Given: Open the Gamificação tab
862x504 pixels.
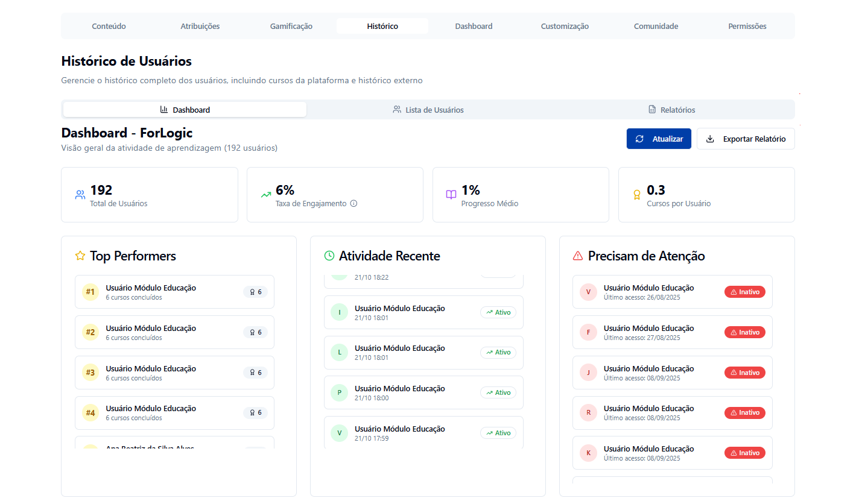Looking at the screenshot, I should (x=291, y=27).
